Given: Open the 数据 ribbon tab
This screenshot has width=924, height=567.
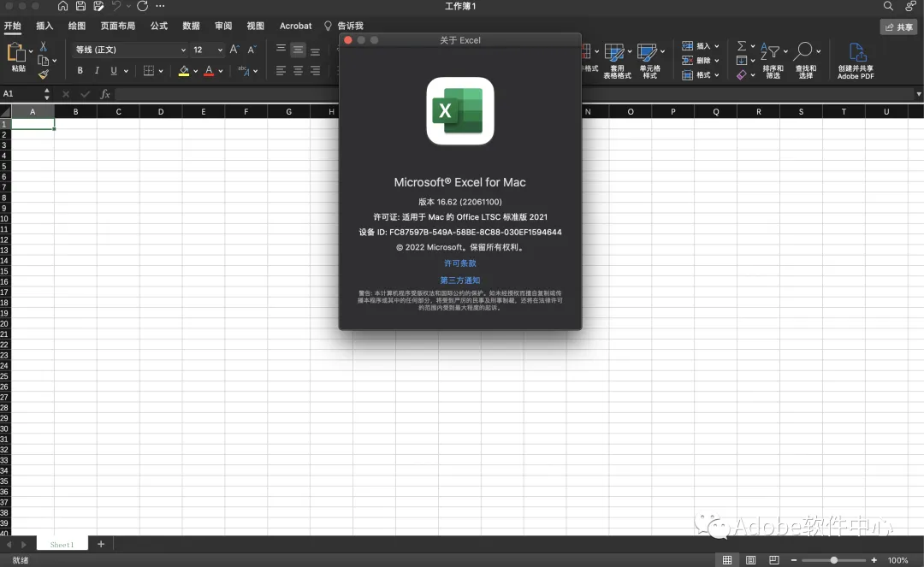Looking at the screenshot, I should click(x=191, y=26).
